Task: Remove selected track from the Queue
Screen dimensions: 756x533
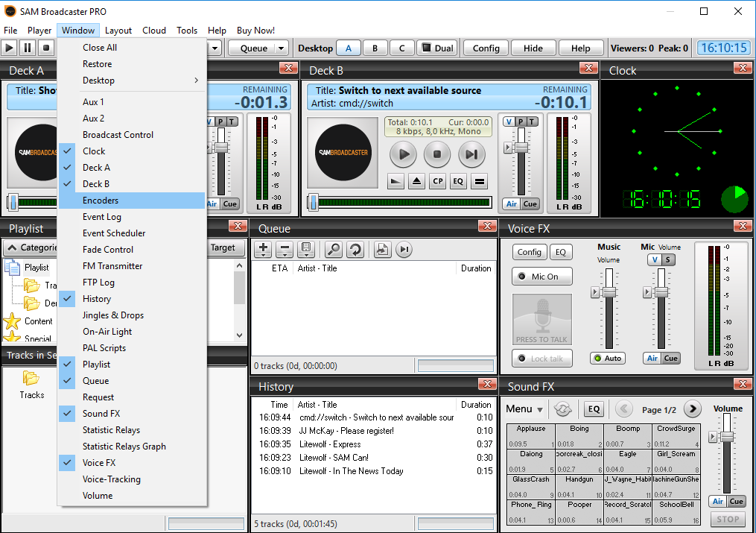Action: tap(284, 249)
